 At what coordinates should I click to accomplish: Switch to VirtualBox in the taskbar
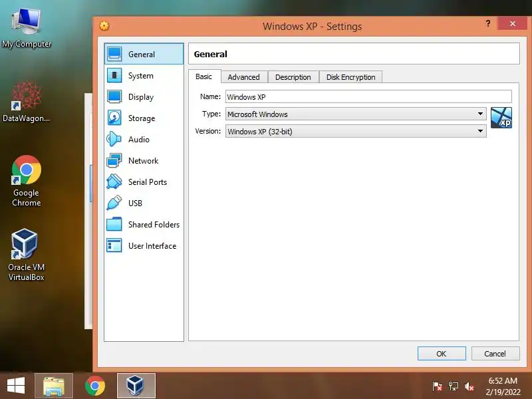tap(136, 386)
